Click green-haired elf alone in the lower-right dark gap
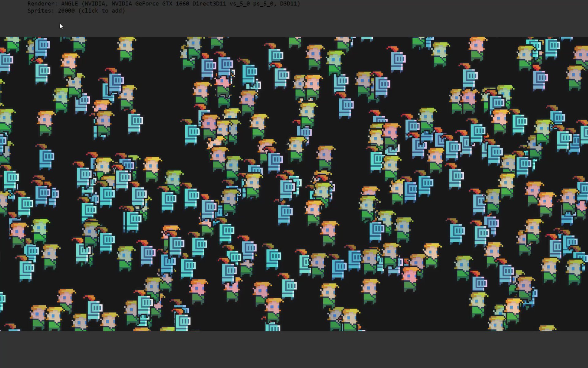Viewport: 588px width, 368px height. pyautogui.click(x=463, y=267)
